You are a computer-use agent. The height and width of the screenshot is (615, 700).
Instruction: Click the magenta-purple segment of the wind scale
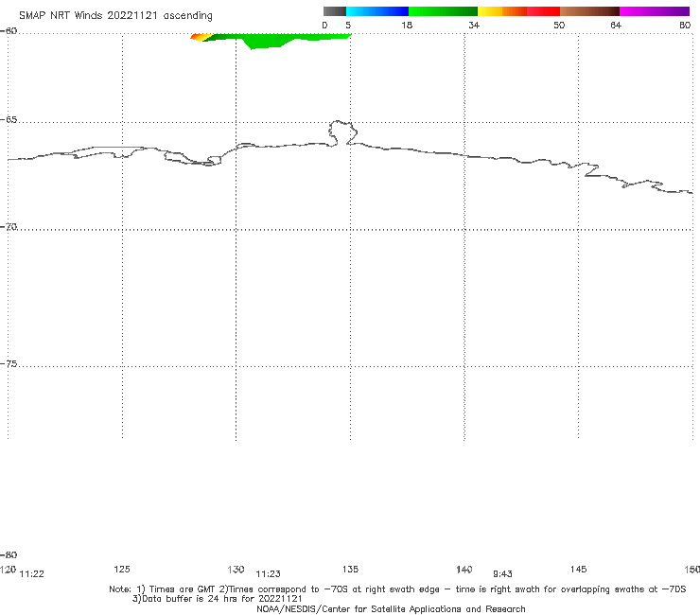click(x=655, y=11)
